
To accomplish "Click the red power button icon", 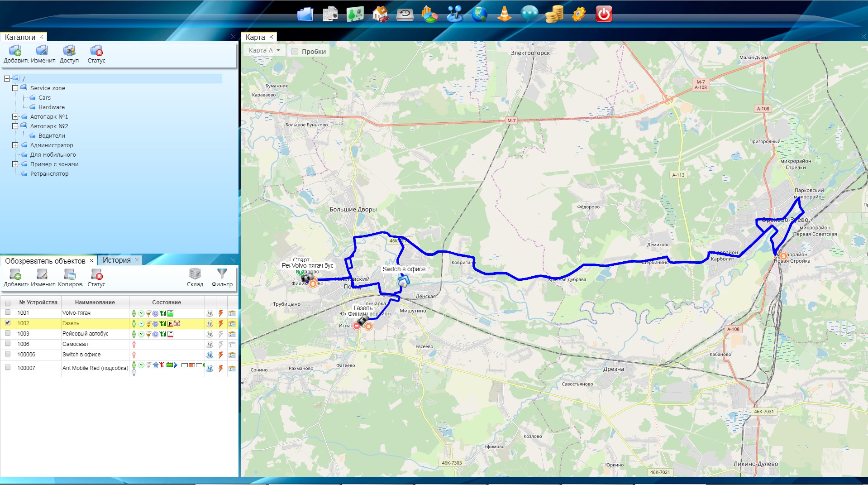I will [x=603, y=14].
